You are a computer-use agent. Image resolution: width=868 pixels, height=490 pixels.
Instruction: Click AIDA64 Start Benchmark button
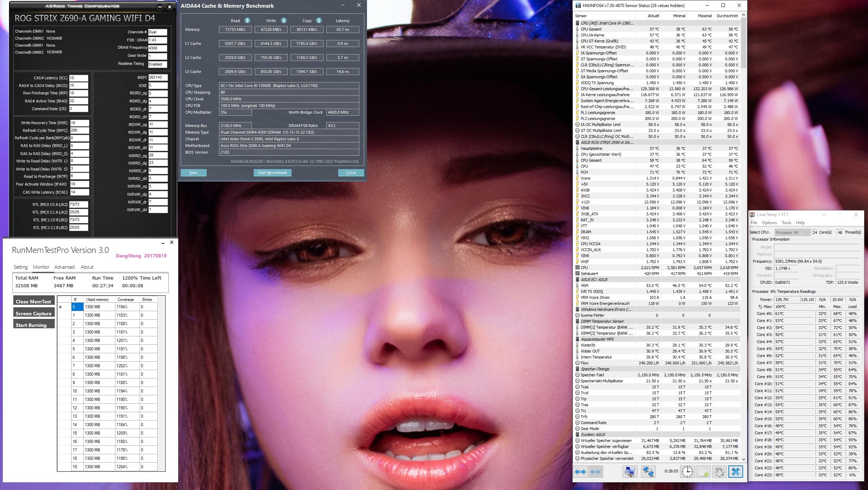click(272, 173)
